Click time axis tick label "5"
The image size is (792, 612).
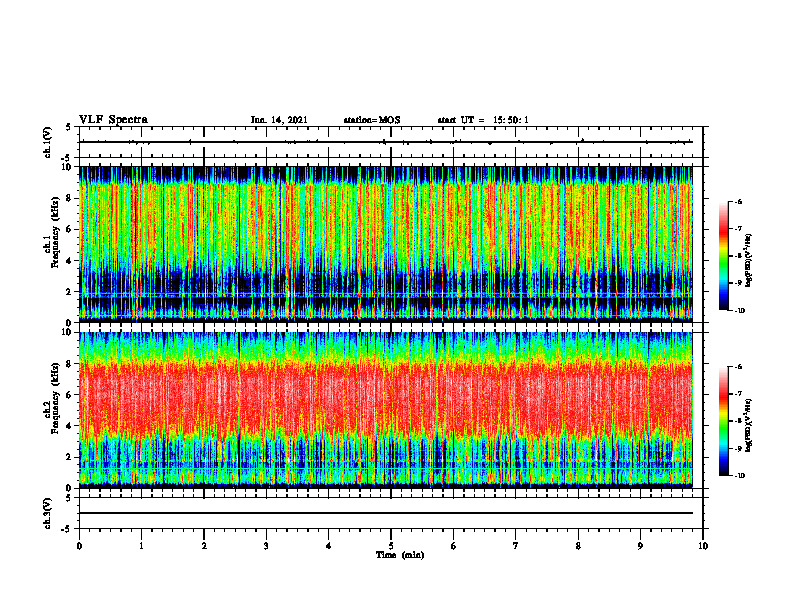pyautogui.click(x=391, y=546)
